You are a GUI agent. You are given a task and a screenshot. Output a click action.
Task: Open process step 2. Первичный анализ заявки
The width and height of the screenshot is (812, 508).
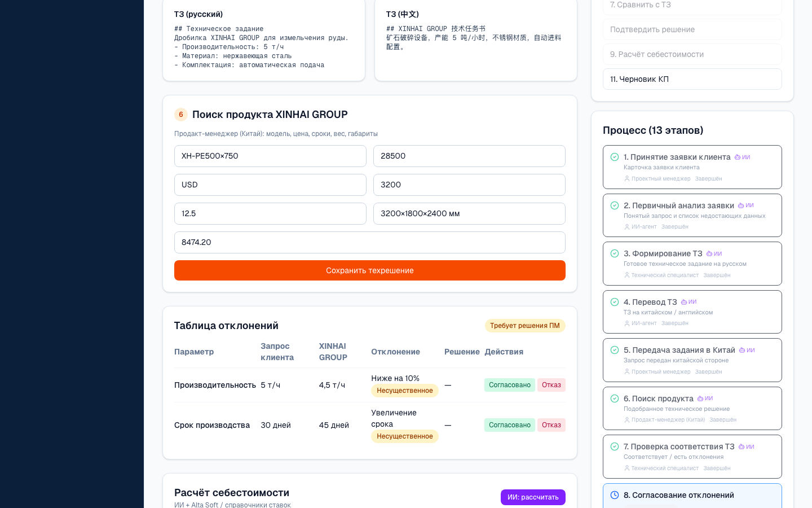coord(692,216)
